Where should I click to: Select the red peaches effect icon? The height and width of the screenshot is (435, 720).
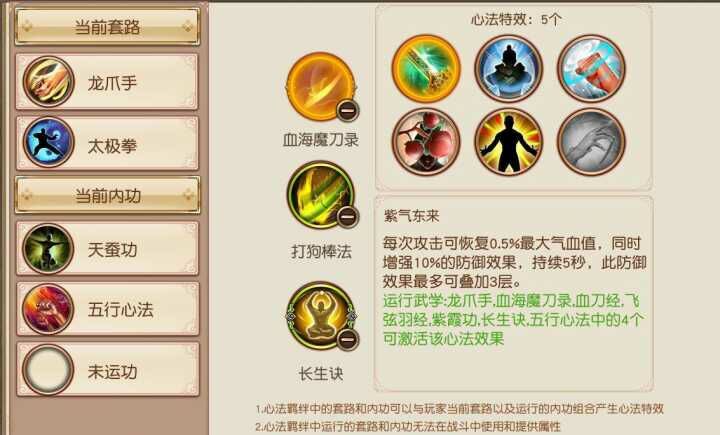click(426, 142)
